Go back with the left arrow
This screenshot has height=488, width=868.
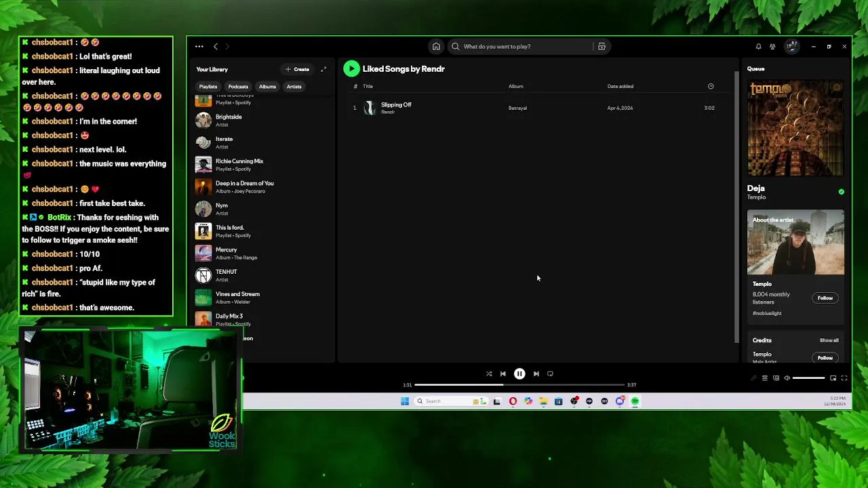(x=216, y=47)
